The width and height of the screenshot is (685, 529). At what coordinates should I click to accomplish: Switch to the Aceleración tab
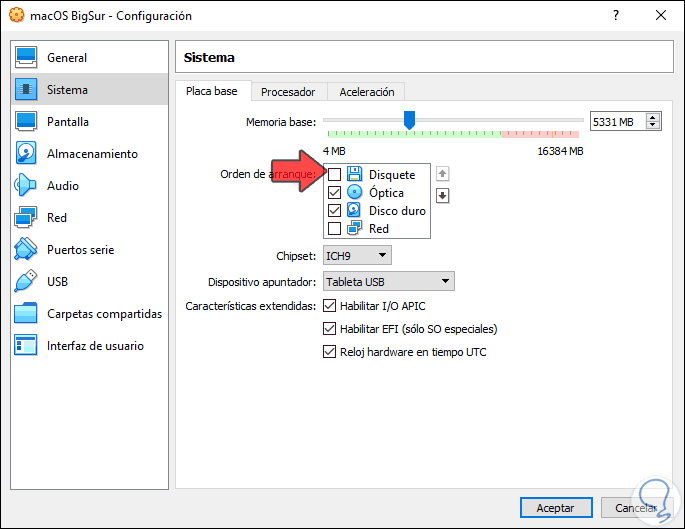point(367,92)
